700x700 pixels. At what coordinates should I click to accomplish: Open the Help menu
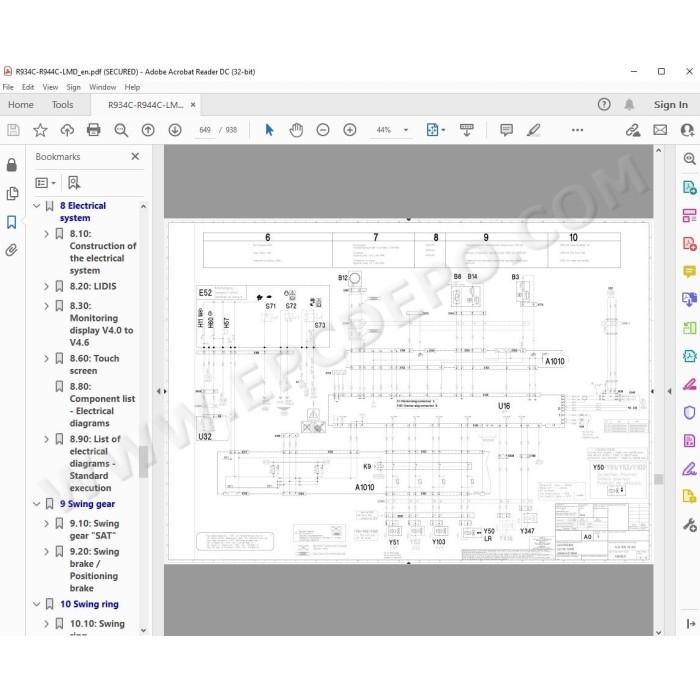click(132, 87)
